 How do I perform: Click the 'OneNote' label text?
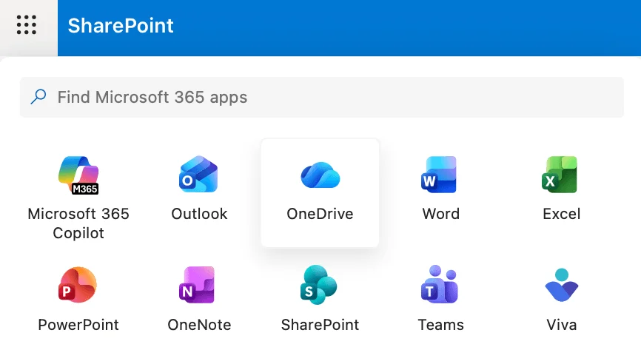(199, 325)
